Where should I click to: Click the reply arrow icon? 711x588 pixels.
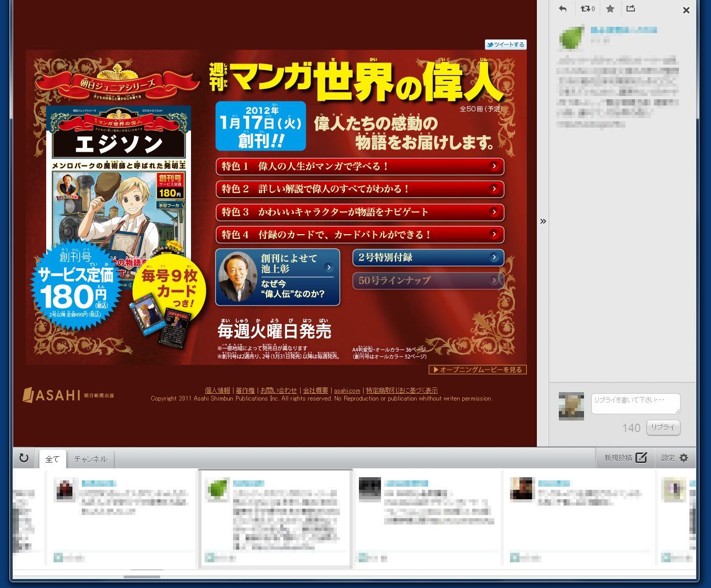(563, 8)
